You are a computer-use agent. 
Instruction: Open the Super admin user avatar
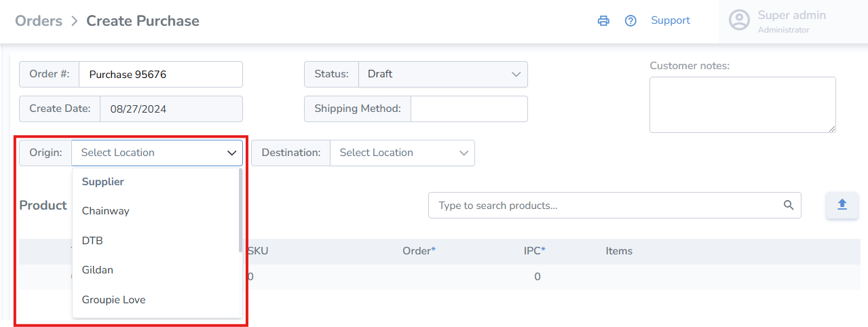(739, 20)
